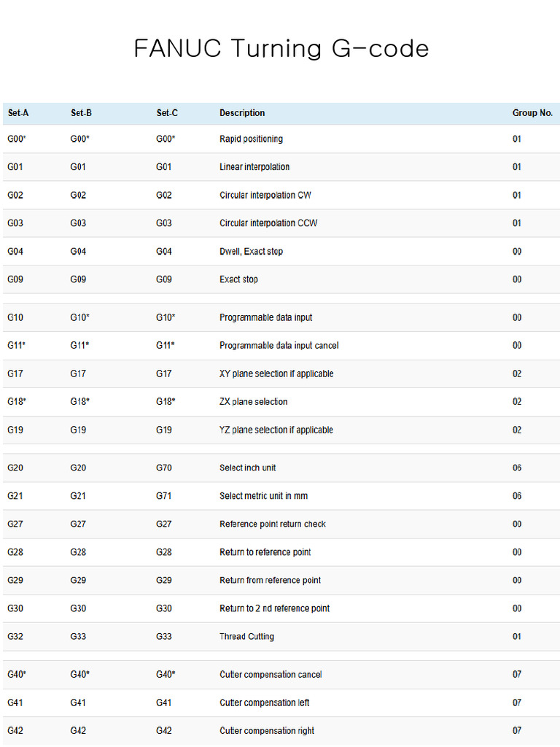Click the Cutter compensation cancel description
This screenshot has width=560, height=747.
(271, 675)
